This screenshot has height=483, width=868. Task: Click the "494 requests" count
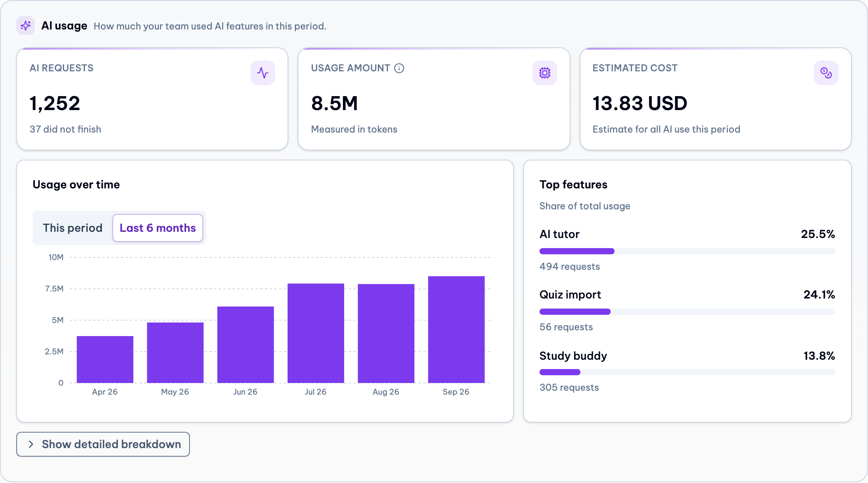(570, 266)
